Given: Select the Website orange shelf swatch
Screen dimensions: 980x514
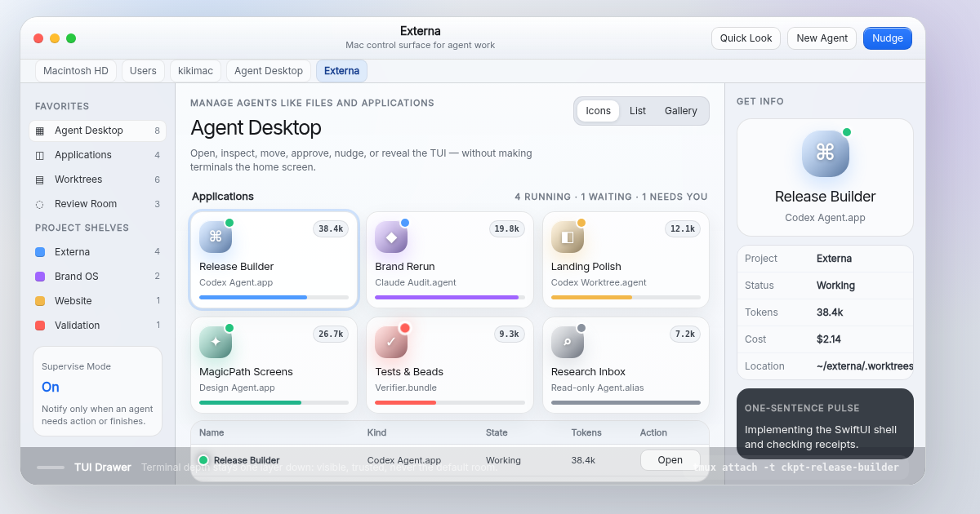Looking at the screenshot, I should [40, 301].
